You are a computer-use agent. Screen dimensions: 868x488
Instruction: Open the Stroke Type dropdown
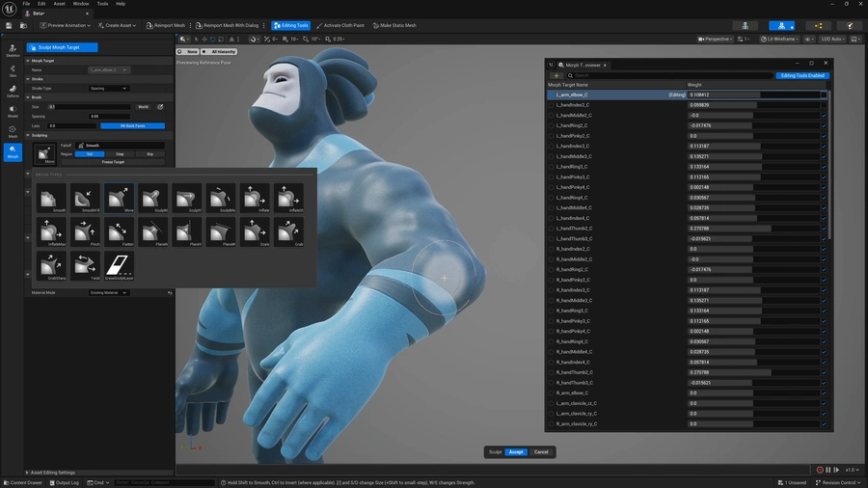[x=109, y=88]
